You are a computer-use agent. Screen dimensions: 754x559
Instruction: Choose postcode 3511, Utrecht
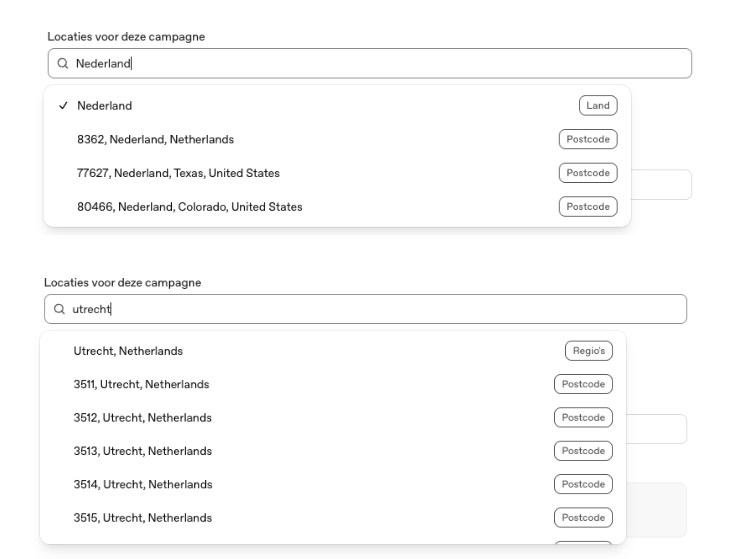coord(333,384)
